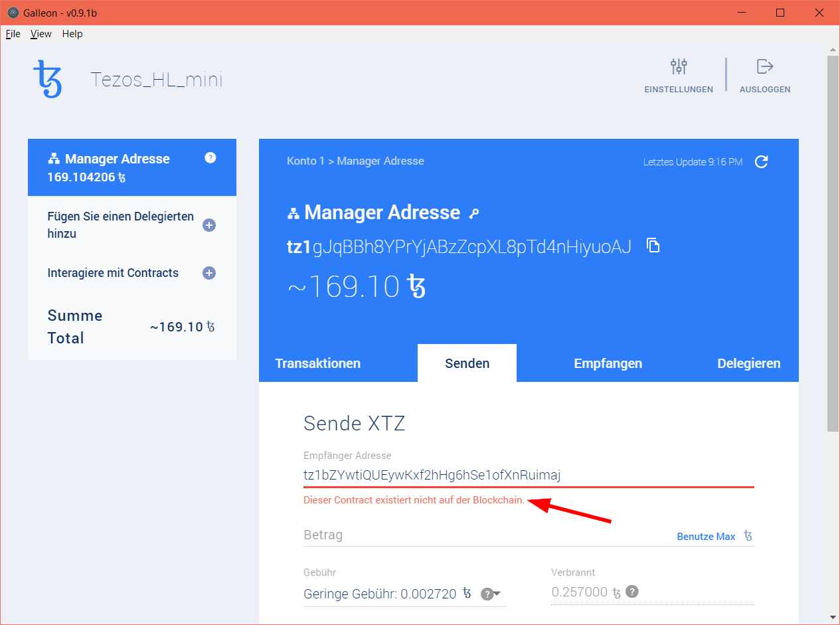Switch to the Empfangen tab
The image size is (840, 625).
[608, 363]
